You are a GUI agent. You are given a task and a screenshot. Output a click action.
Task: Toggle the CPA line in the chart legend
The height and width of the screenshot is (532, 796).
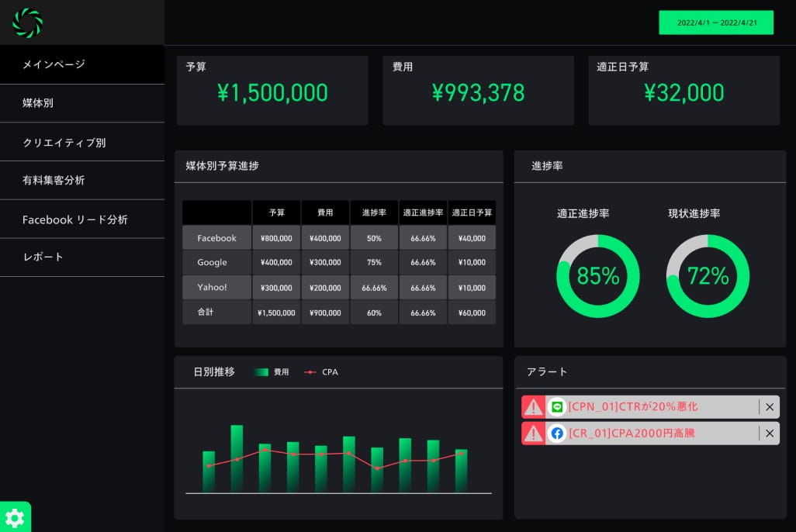(x=320, y=372)
